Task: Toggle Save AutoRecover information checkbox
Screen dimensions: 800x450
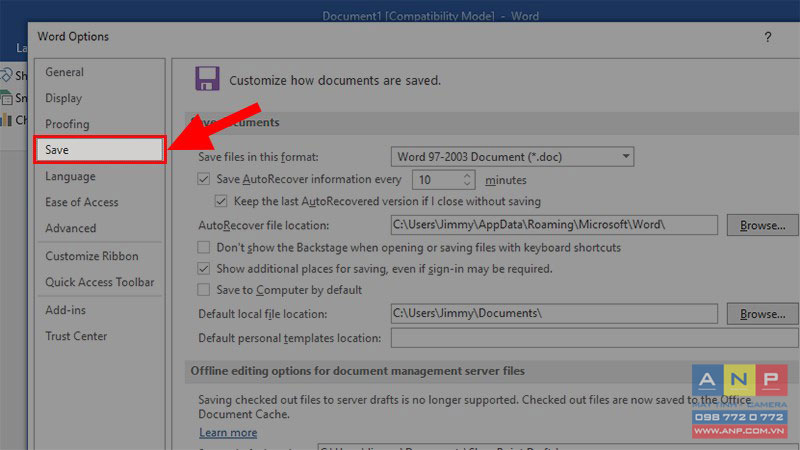Action: click(204, 179)
